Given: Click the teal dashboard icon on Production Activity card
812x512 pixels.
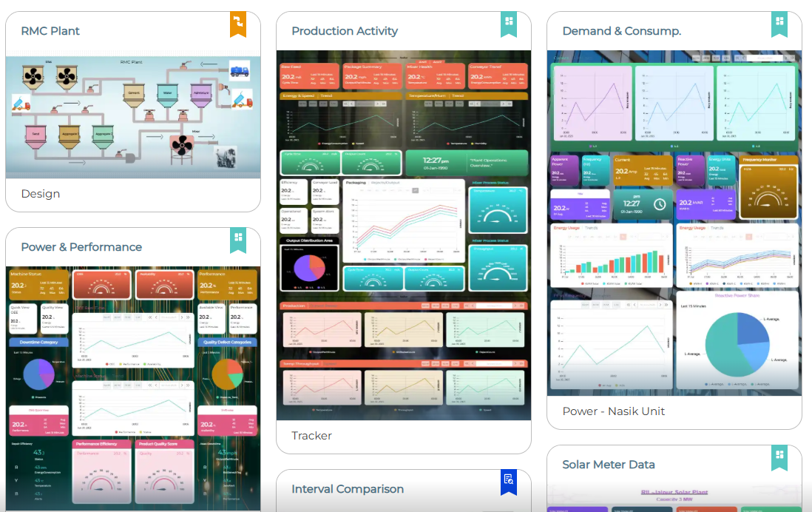Looking at the screenshot, I should click(x=508, y=24).
